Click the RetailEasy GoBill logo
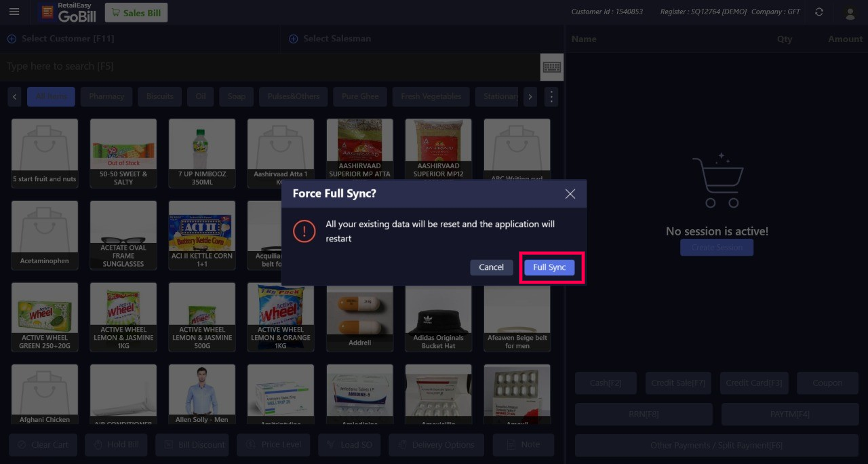The image size is (868, 464). tap(68, 12)
